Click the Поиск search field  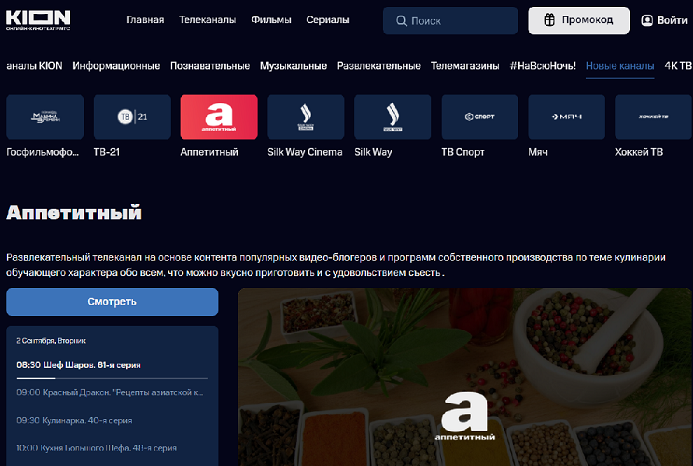click(x=450, y=21)
